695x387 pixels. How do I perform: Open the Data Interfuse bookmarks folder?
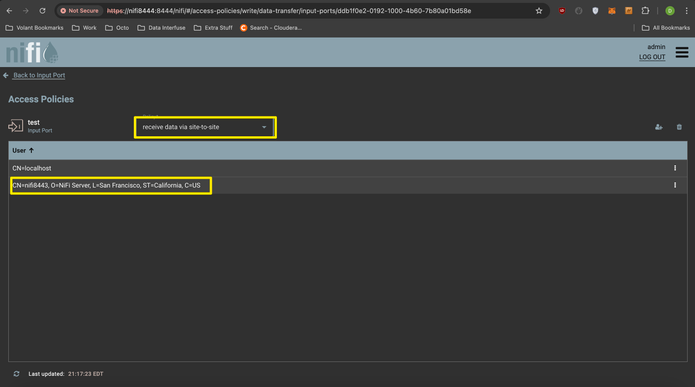click(x=161, y=27)
